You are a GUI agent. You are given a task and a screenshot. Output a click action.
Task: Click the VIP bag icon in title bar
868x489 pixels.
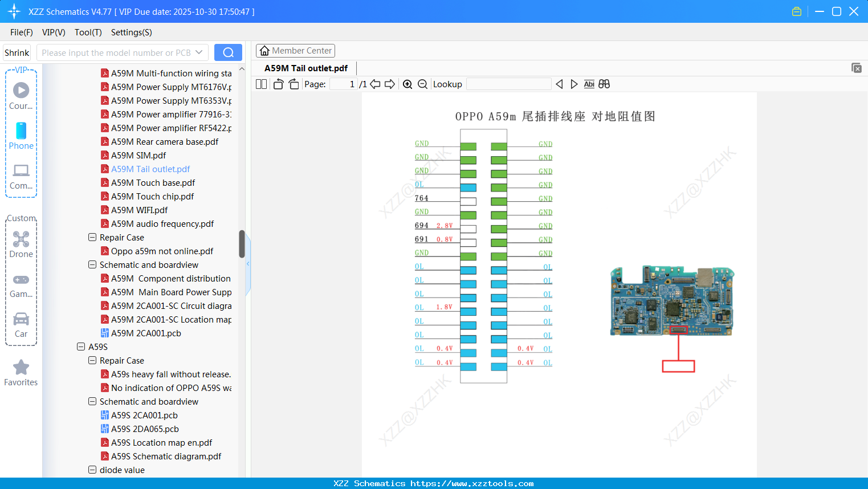(x=797, y=11)
